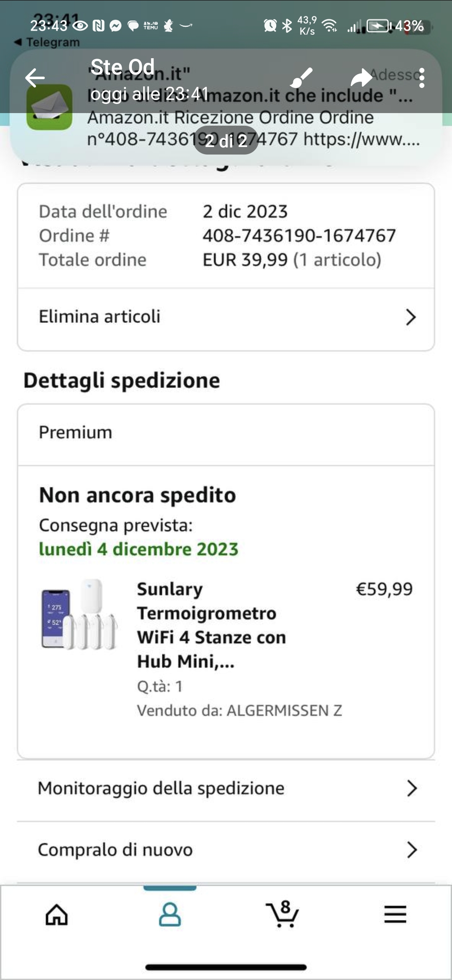Open Sunlary Termoigrometro product thumbnail

point(80,614)
